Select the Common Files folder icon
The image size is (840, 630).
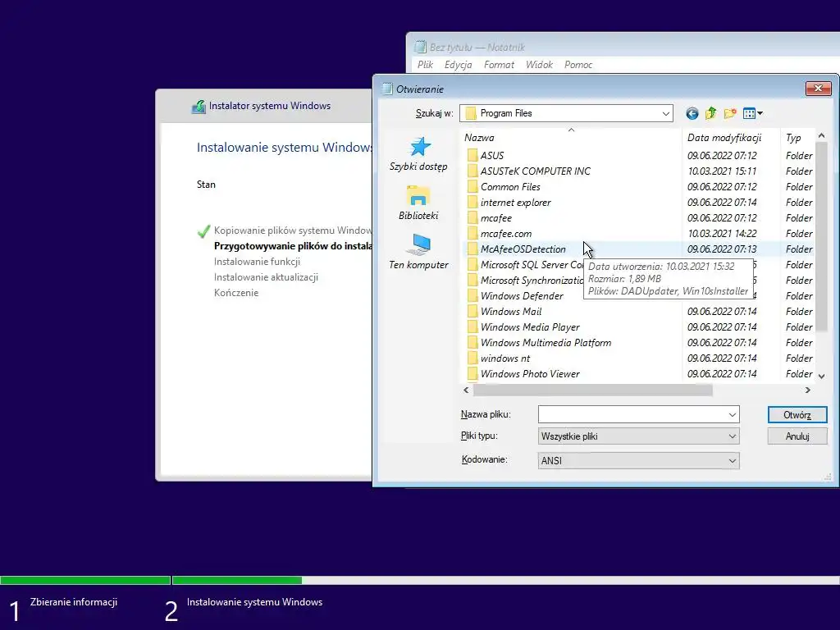[472, 186]
